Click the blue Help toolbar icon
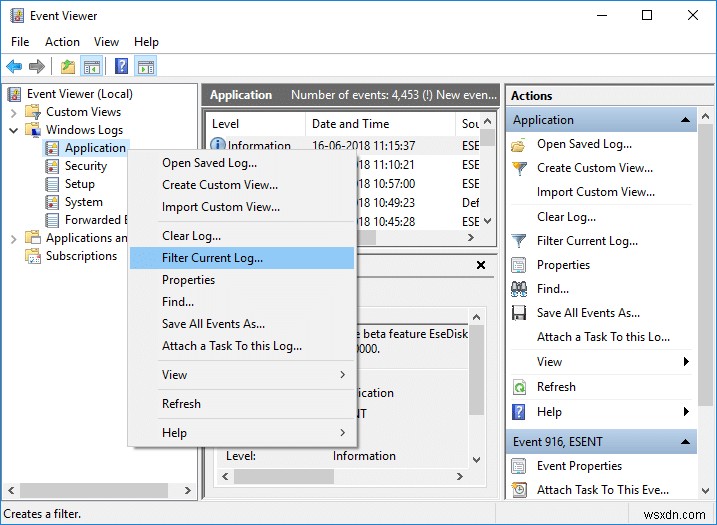Viewport: 717px width, 525px height. tap(121, 67)
